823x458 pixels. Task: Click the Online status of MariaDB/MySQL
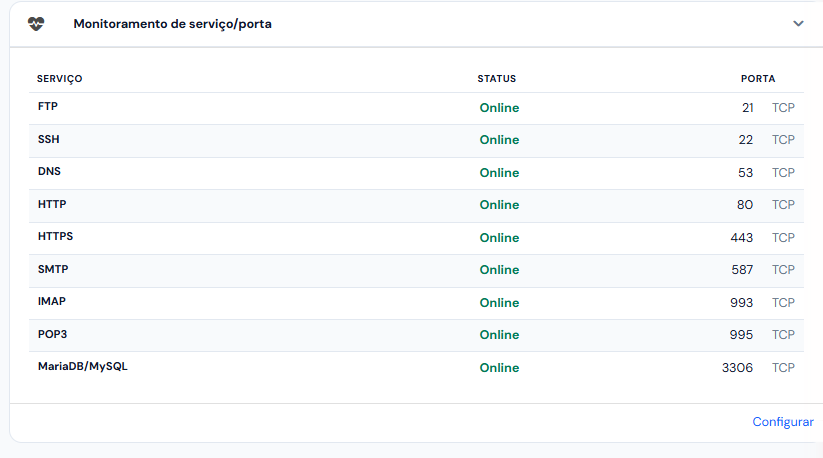click(499, 368)
